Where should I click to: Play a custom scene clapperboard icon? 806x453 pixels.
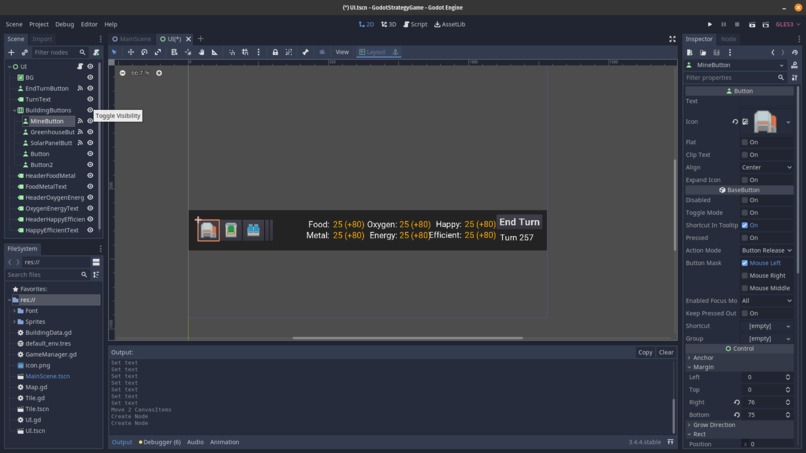[765, 24]
